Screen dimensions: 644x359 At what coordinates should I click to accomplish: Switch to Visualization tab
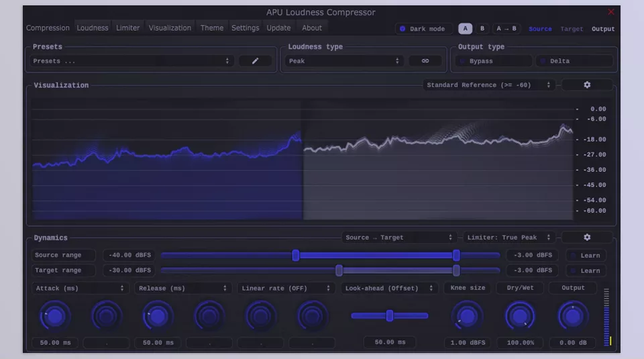(x=170, y=28)
